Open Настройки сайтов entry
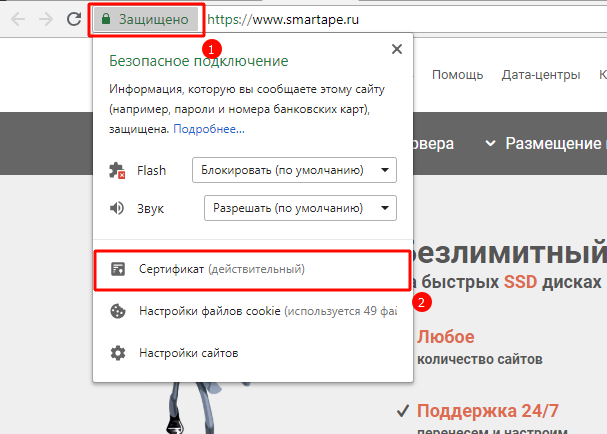 (x=189, y=353)
